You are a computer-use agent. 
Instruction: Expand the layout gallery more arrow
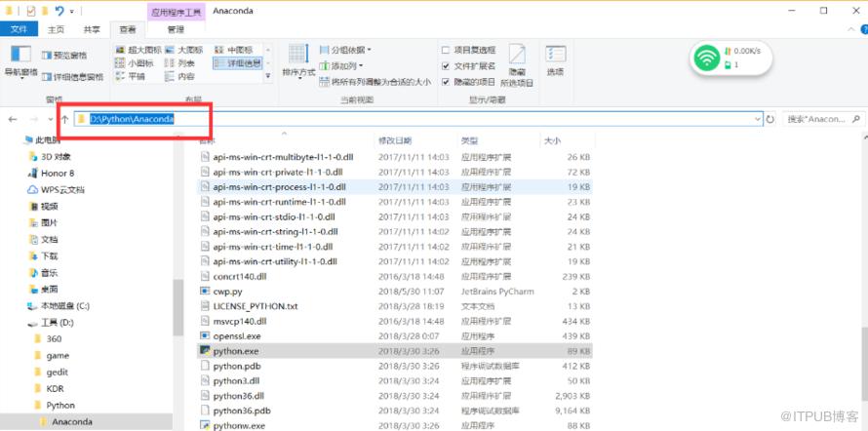268,76
